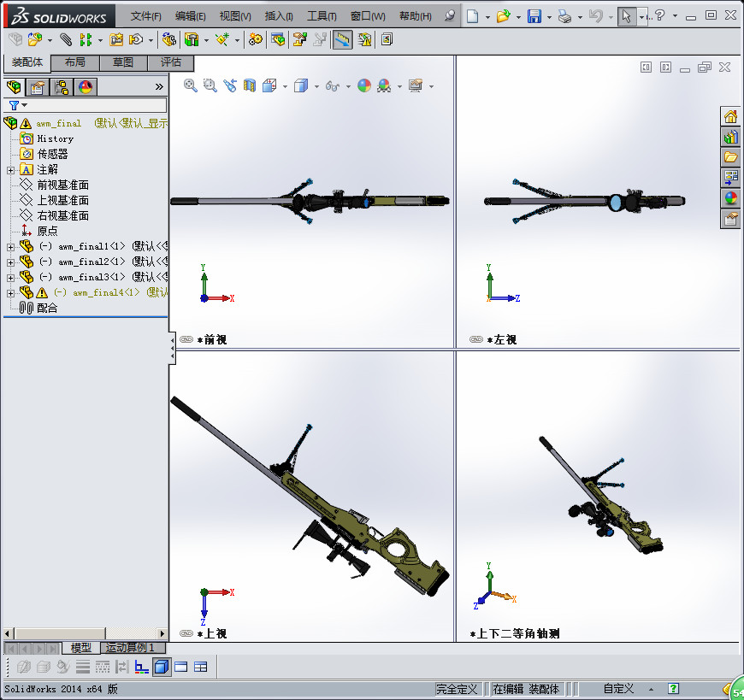Image resolution: width=744 pixels, height=700 pixels.
Task: Select the Insert Components toolbar icon
Action: pyautogui.click(x=36, y=38)
